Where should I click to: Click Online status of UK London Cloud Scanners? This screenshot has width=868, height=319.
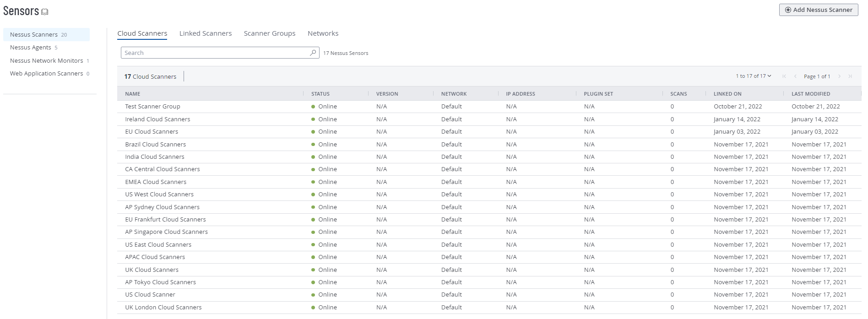click(x=324, y=308)
